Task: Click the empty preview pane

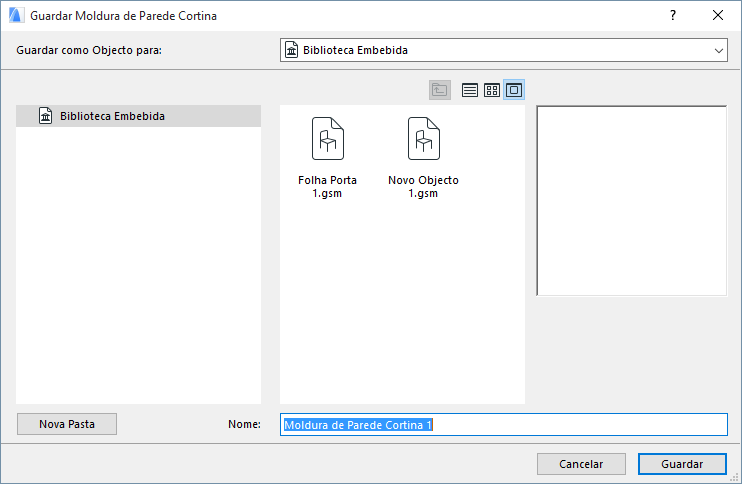Action: [631, 201]
